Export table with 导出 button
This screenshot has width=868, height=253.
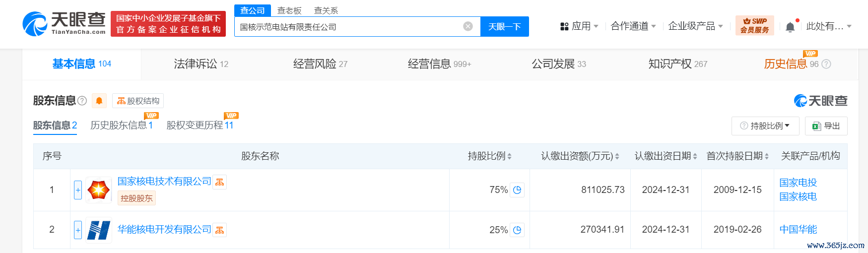[x=826, y=126]
